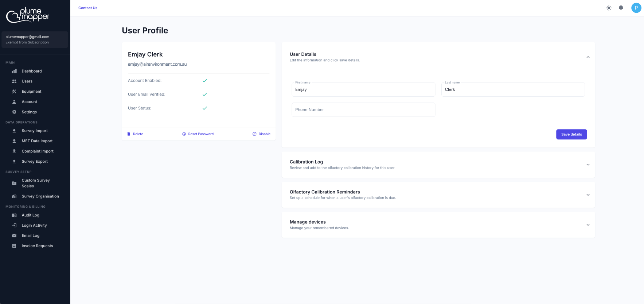Click the Complaint Import icon
Screen dimensions: 644x304
14,151
